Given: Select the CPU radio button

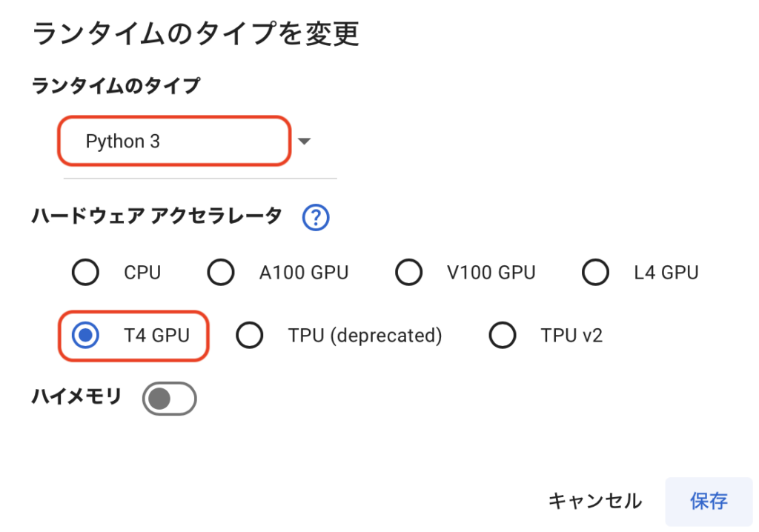Looking at the screenshot, I should [x=86, y=272].
